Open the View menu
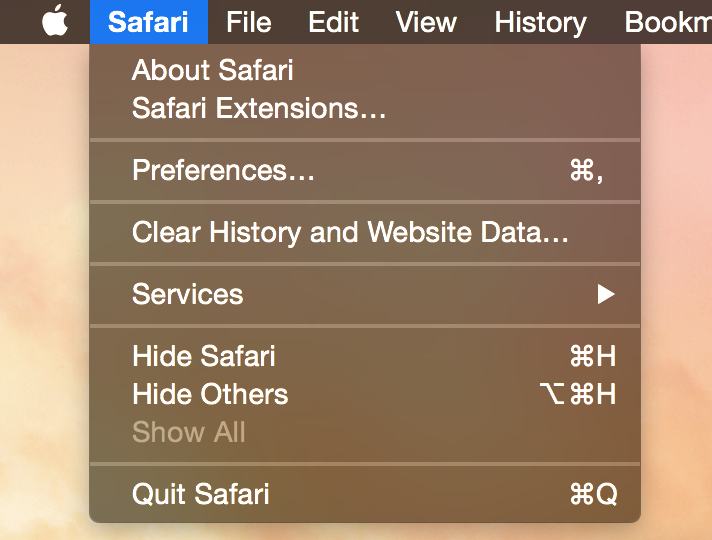Screen dimensions: 712x540 pyautogui.click(x=426, y=22)
